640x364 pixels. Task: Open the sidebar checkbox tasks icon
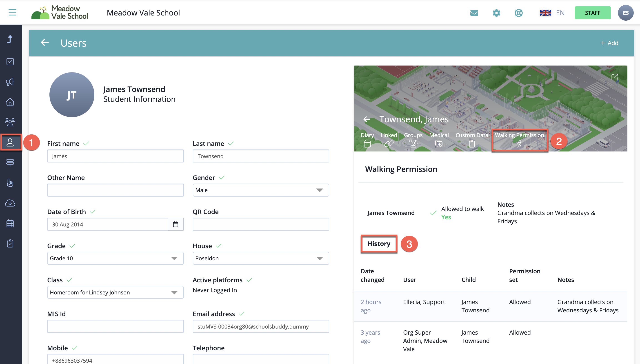click(10, 61)
